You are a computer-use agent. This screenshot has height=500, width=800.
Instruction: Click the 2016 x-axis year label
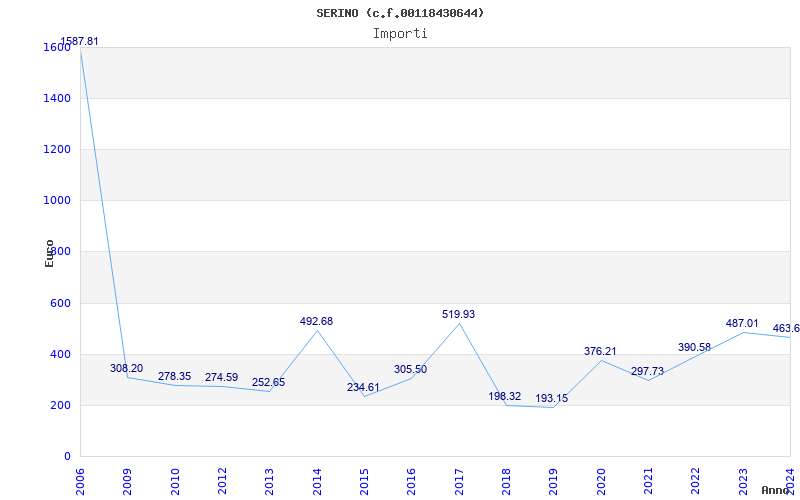(411, 480)
